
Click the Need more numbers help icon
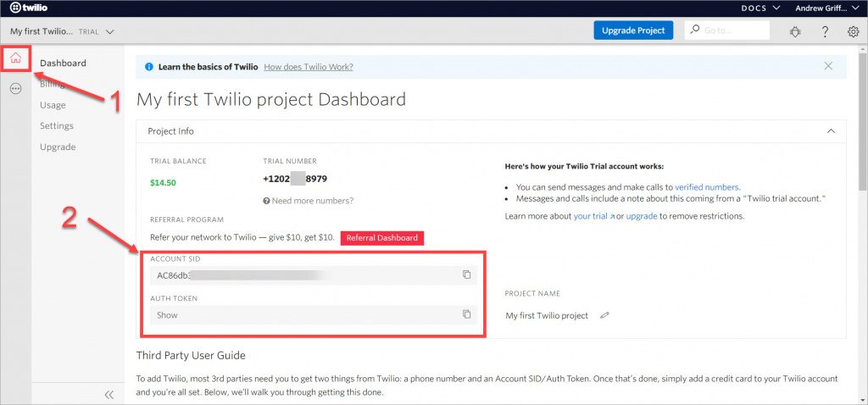click(266, 200)
